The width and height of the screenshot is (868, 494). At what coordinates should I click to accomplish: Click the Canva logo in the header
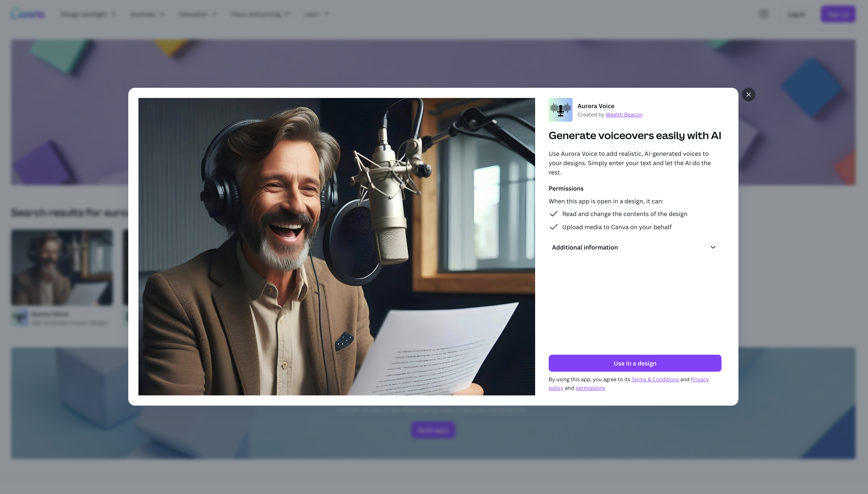coord(28,14)
